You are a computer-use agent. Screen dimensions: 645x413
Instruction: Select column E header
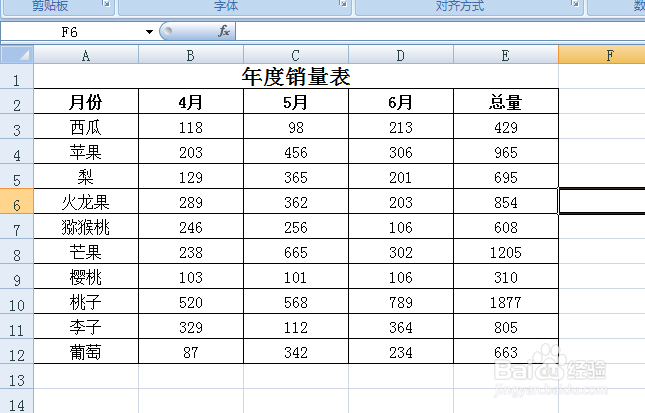[x=506, y=55]
